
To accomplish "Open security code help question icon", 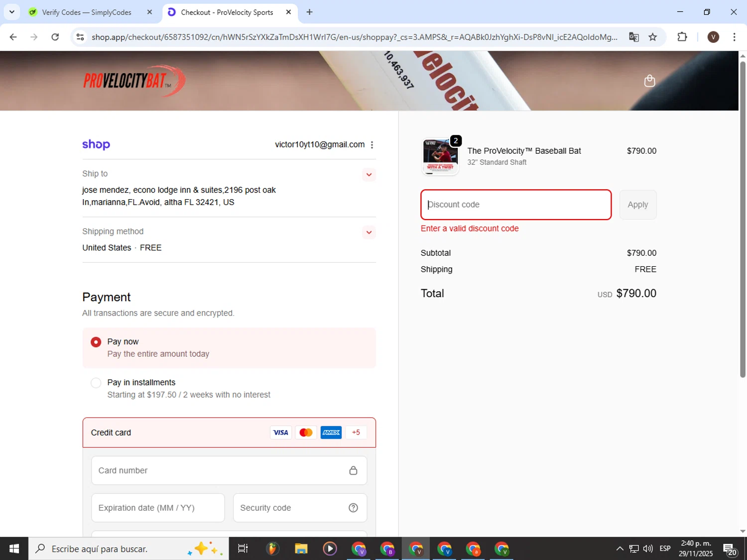I will click(353, 508).
